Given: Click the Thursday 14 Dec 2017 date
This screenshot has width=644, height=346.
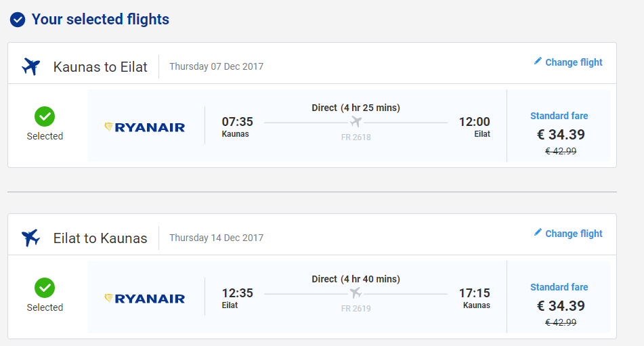Looking at the screenshot, I should 216,238.
